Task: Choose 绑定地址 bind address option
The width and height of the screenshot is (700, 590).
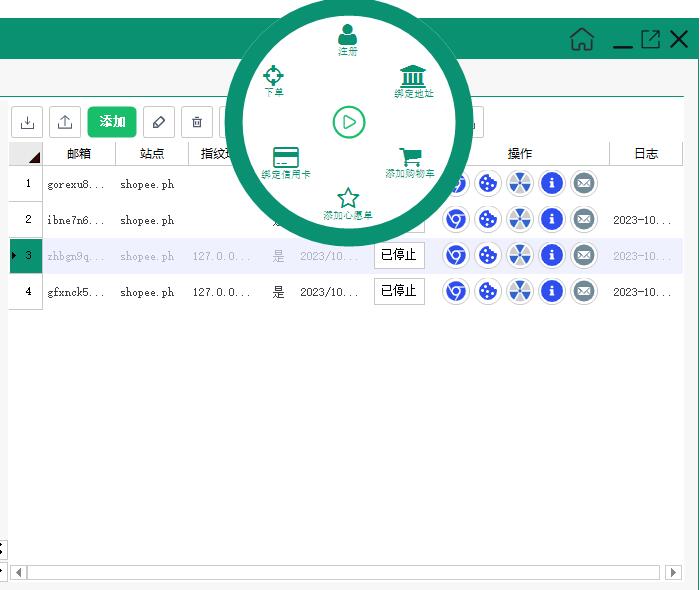Action: tap(414, 81)
